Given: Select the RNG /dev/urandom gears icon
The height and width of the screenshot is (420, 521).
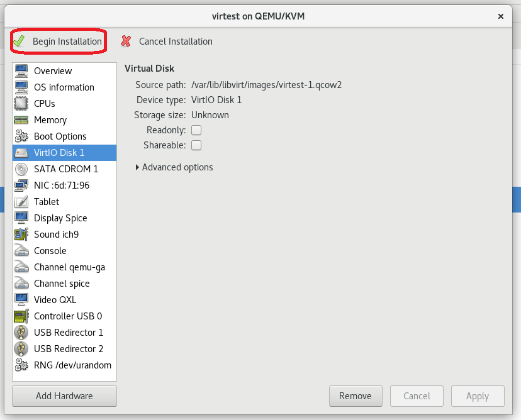Looking at the screenshot, I should coord(21,365).
